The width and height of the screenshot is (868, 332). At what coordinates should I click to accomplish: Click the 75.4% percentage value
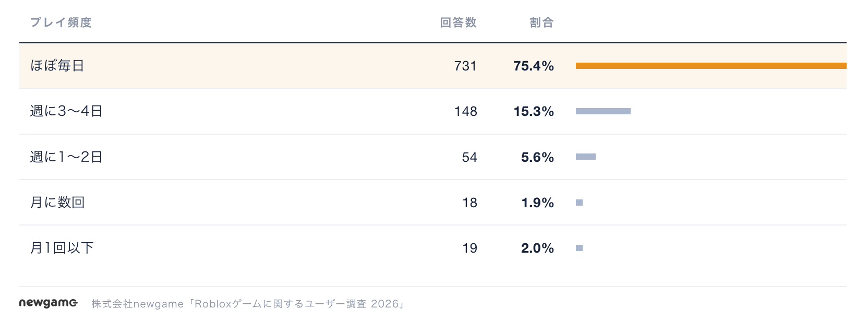534,66
